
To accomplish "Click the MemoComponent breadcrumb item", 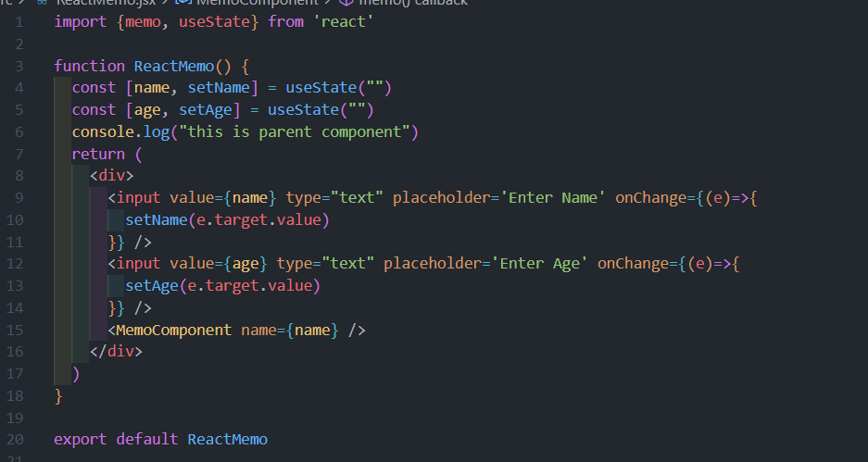I will tap(258, 3).
